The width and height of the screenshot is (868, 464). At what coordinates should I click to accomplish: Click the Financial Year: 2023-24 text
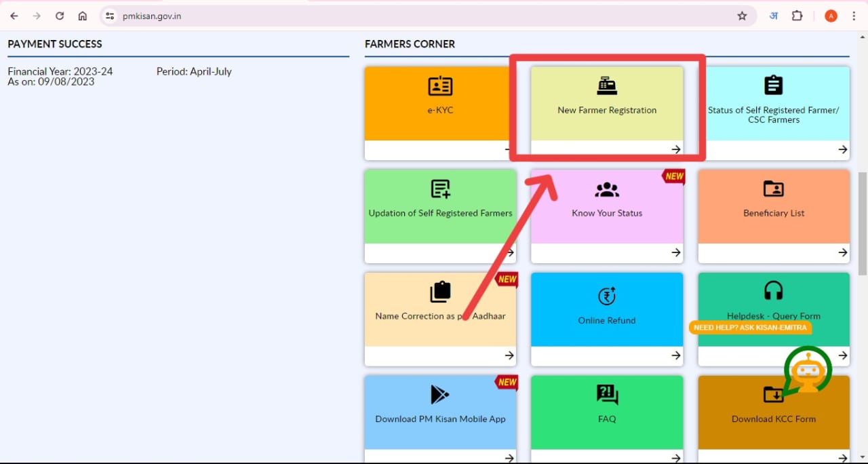(60, 71)
